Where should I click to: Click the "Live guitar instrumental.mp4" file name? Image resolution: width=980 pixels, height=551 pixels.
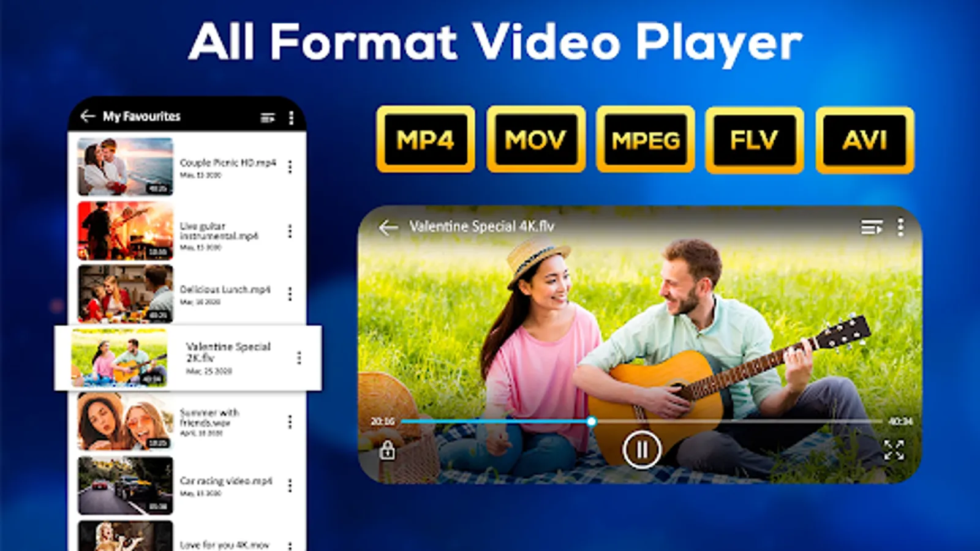click(219, 231)
